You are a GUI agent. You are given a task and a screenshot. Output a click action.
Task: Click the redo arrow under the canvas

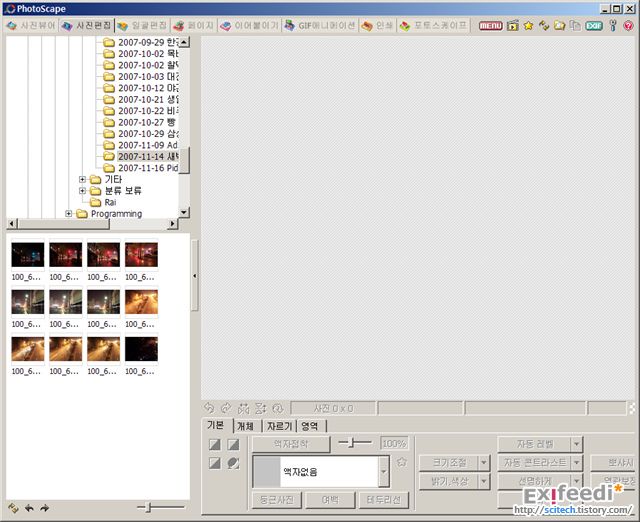point(226,408)
